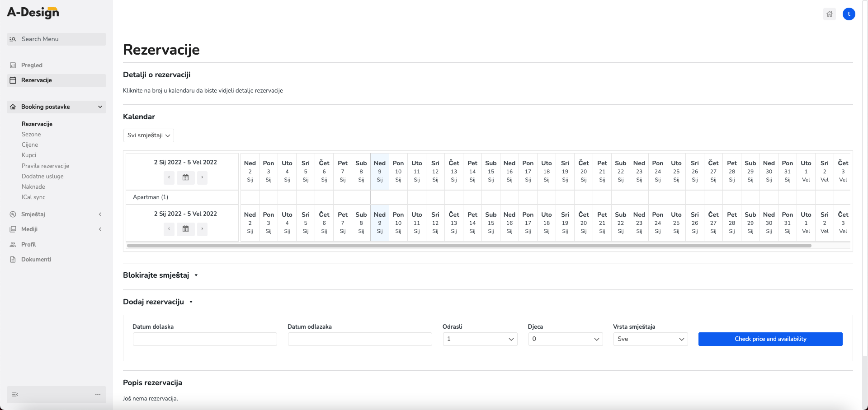868x410 pixels.
Task: Click the calendar picker icon in first header row
Action: 185,177
